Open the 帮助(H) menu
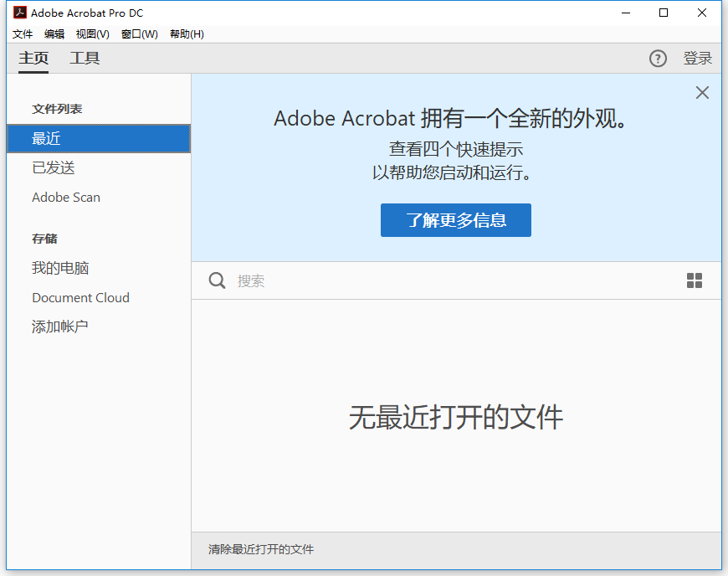Screen dimensions: 728x576 point(187,34)
